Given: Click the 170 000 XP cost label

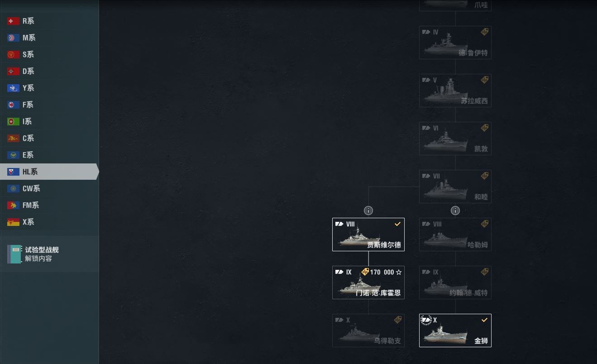Looking at the screenshot, I should click(x=382, y=272).
